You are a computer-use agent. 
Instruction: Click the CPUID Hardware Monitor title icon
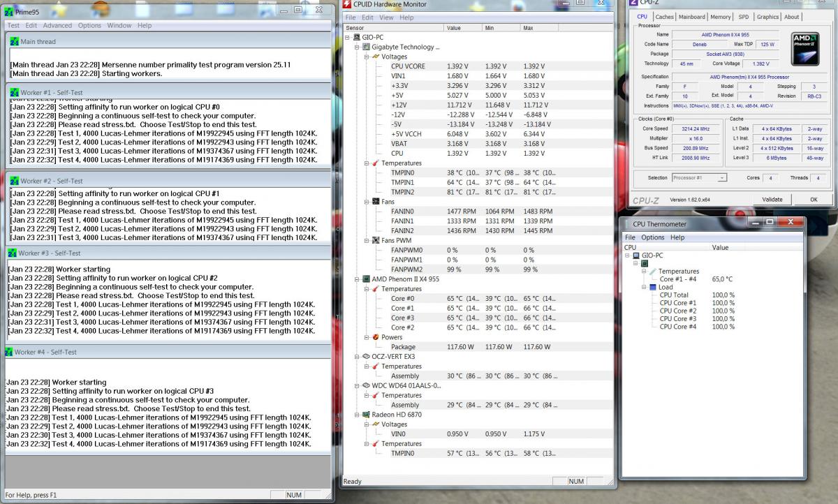pyautogui.click(x=348, y=4)
